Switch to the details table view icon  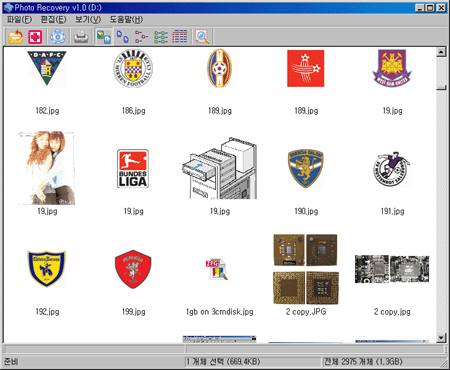click(180, 37)
